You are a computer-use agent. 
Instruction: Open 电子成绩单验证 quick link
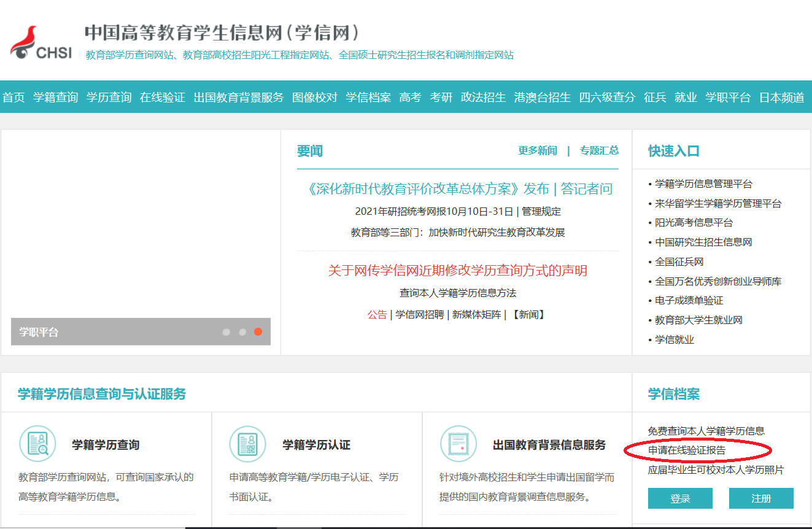click(x=689, y=300)
